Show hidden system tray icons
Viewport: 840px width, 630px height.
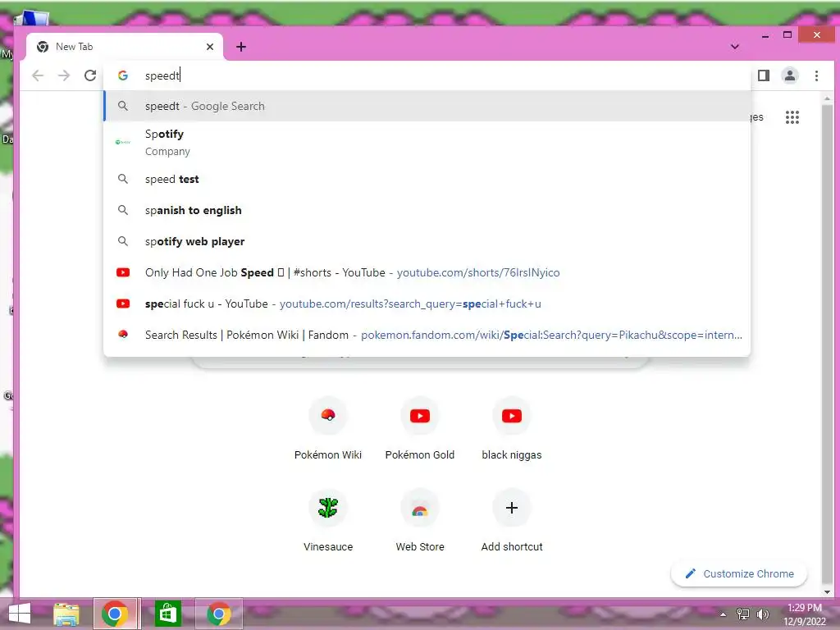[x=723, y=614]
